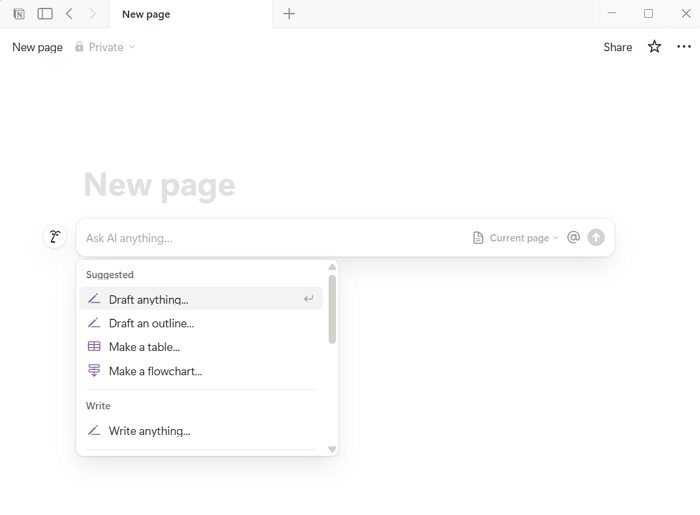Open the three-dot page options menu
The image size is (700, 515).
click(x=683, y=46)
